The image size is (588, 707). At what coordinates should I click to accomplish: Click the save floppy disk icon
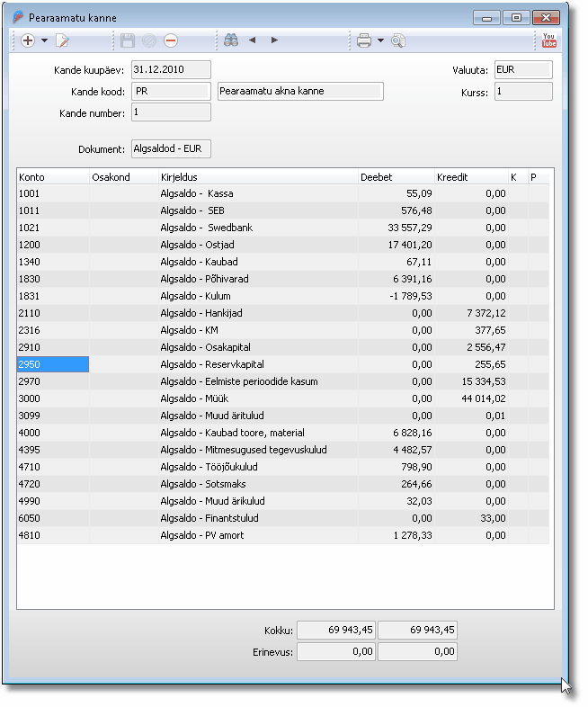tap(128, 40)
